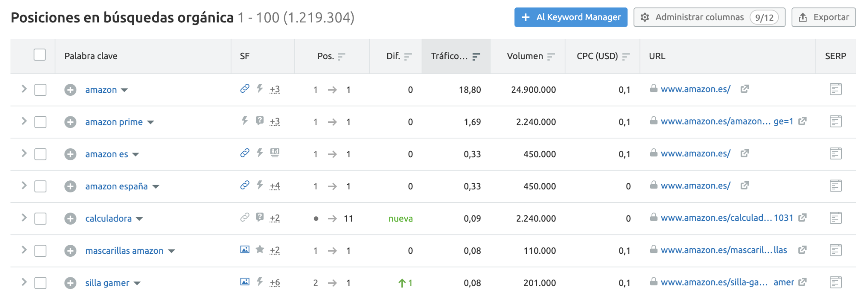This screenshot has width=868, height=295.
Task: Click the reviews star icon for mascarillas amazon
Action: [260, 249]
